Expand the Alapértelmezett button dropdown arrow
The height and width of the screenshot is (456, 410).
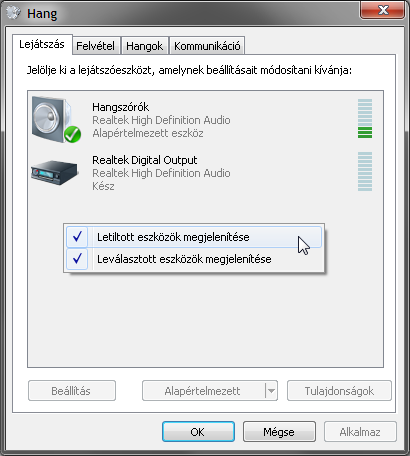(271, 391)
